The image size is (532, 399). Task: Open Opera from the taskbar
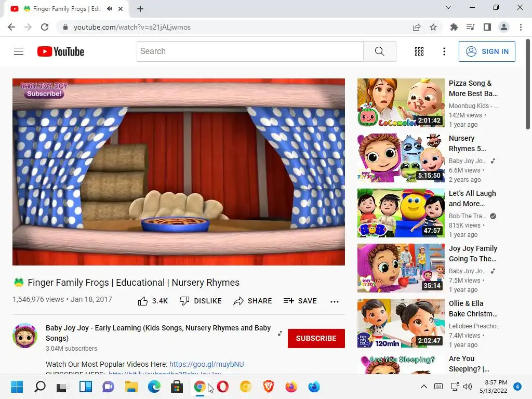(x=223, y=387)
